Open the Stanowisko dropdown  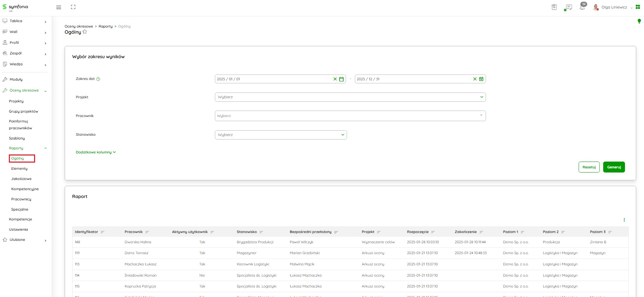(x=281, y=135)
